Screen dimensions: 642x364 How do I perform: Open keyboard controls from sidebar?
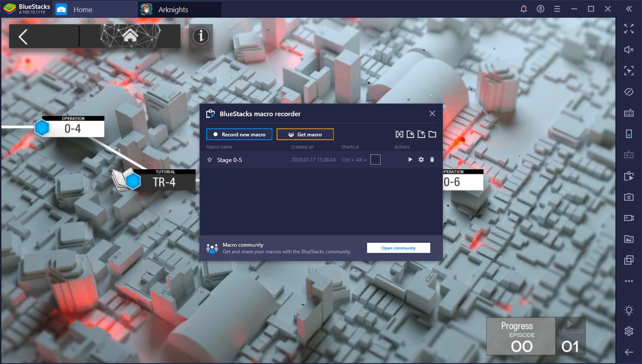[629, 113]
